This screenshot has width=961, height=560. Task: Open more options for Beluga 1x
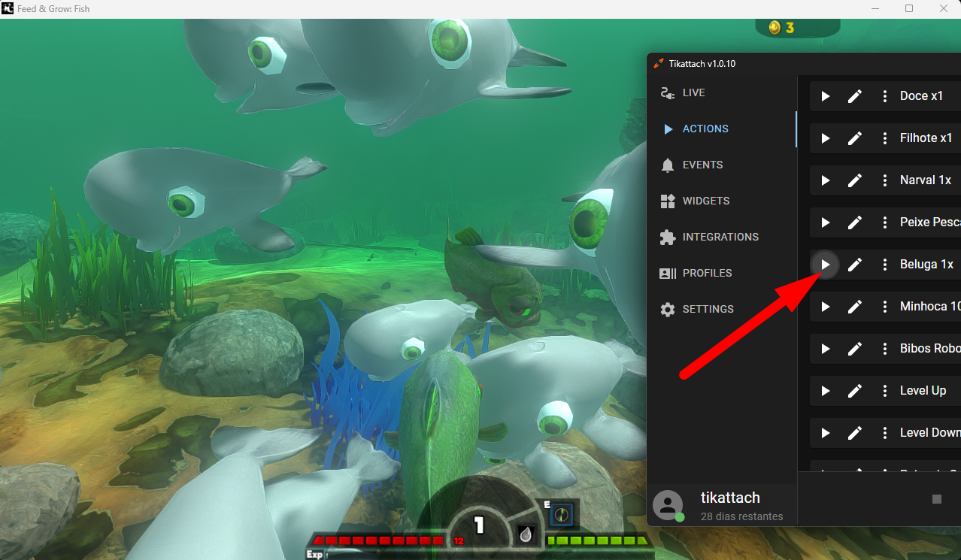(x=885, y=265)
